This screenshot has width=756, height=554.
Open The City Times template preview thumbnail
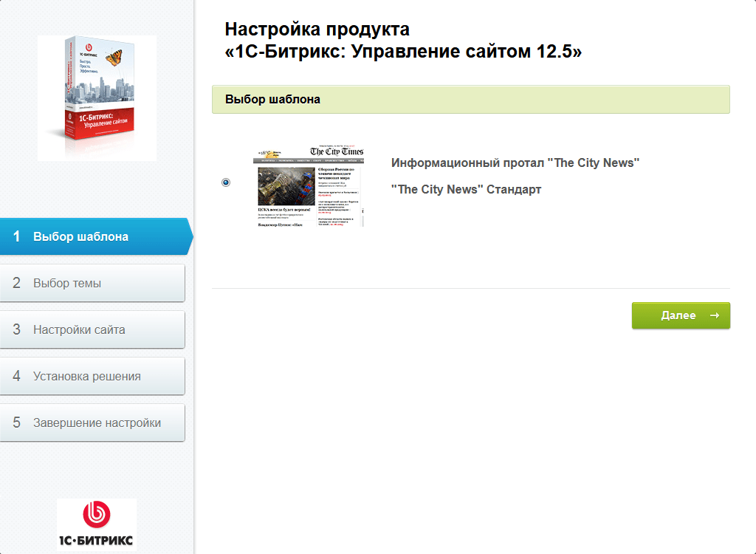pyautogui.click(x=309, y=186)
